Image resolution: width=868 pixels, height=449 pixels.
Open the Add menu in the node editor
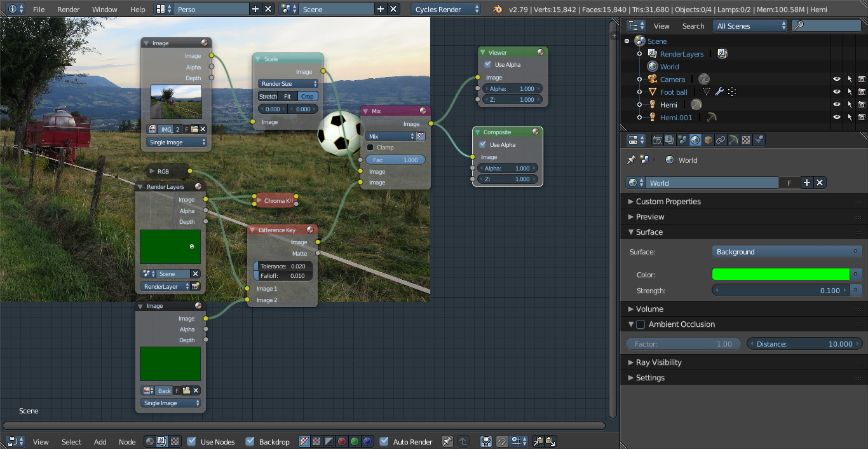point(100,441)
